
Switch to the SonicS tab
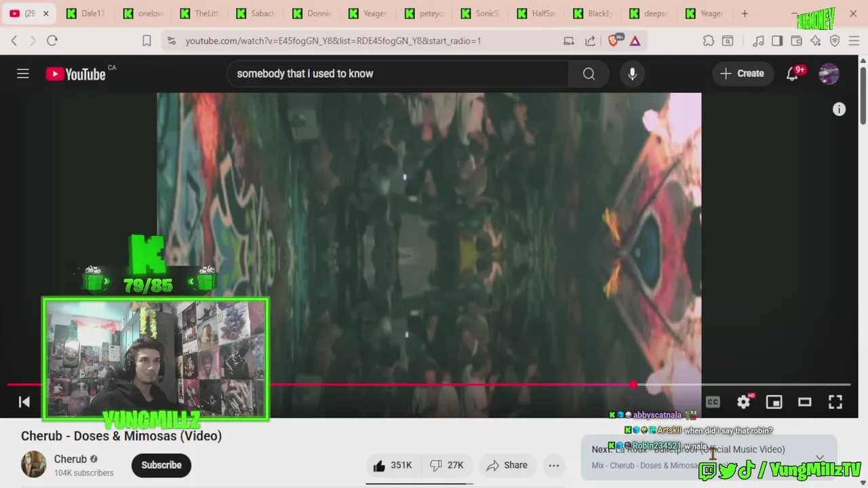pos(481,14)
